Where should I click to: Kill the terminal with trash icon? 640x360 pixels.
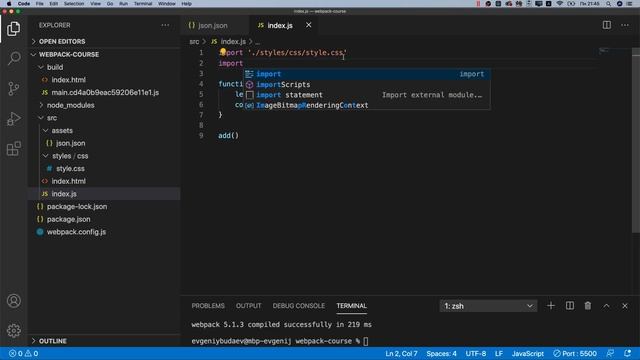588,306
